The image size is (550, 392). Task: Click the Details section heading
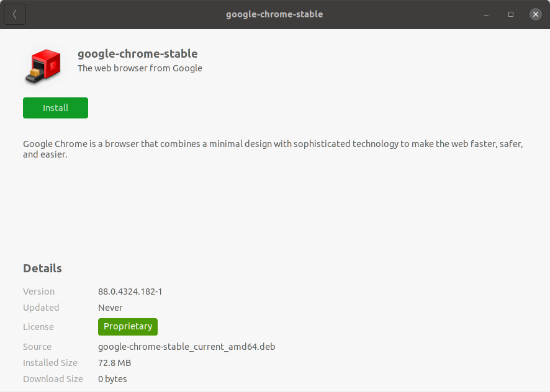click(42, 269)
